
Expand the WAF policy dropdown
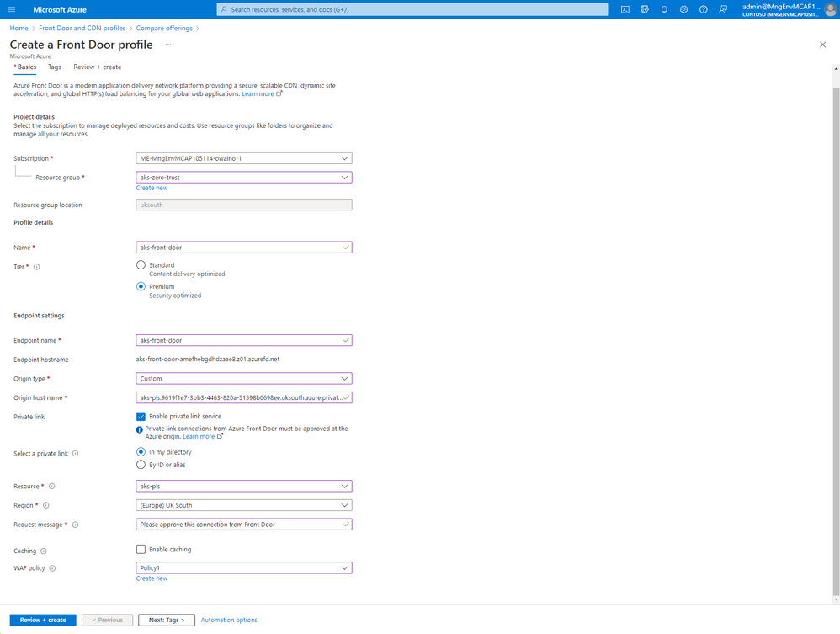click(x=244, y=568)
